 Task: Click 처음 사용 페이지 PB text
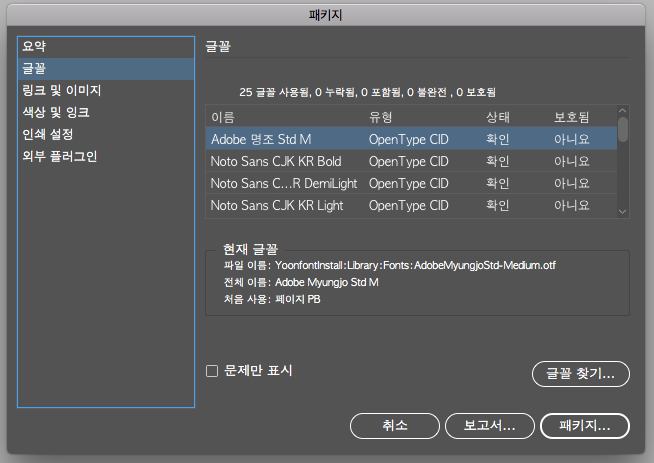point(272,299)
